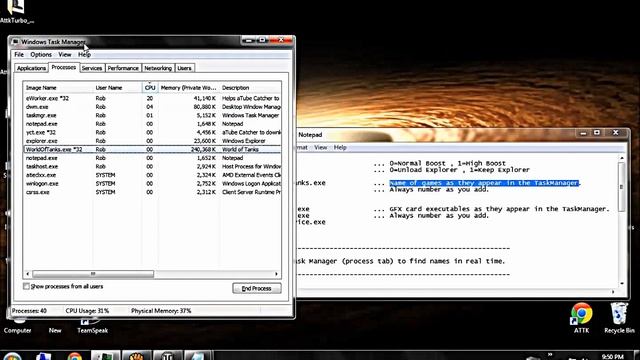Click the Physical Memory: 37% status entry
Image resolution: width=640 pixels, height=360 pixels.
161,311
